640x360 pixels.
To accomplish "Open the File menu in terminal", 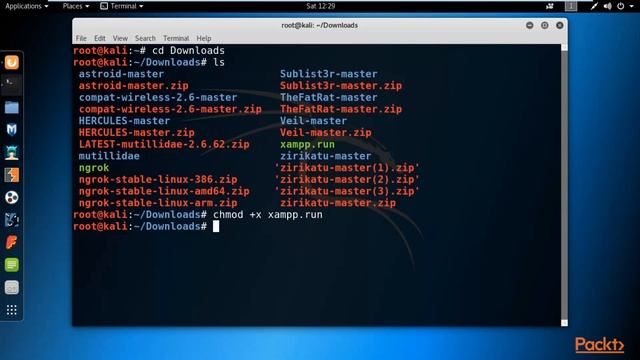I will (81, 38).
